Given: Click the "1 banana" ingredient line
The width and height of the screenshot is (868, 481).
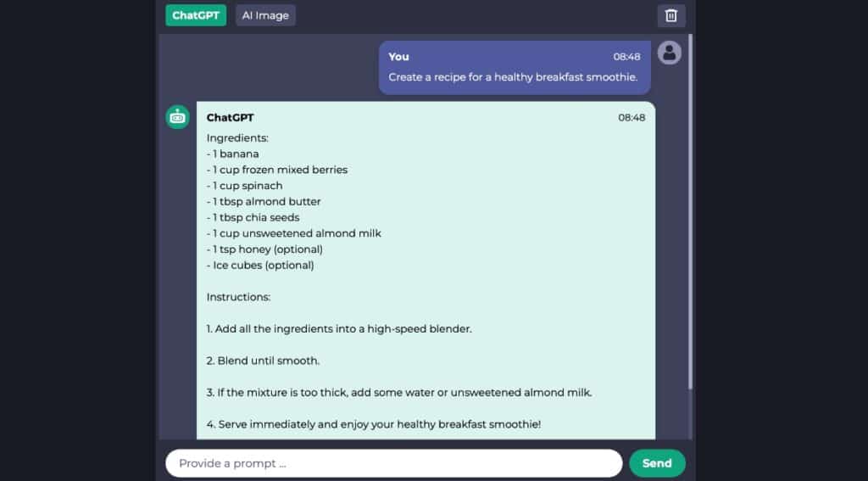Looking at the screenshot, I should (232, 154).
